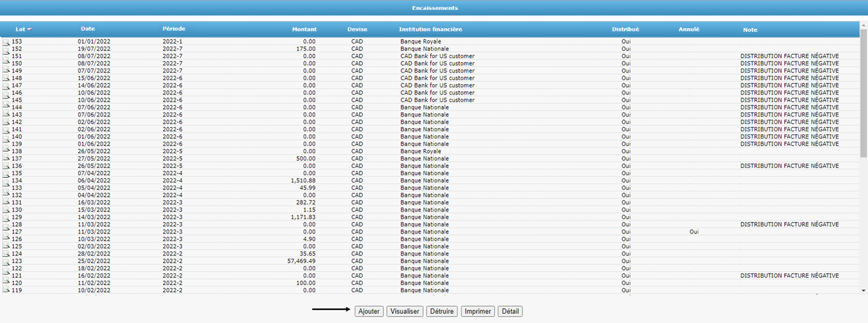The image size is (868, 323).
Task: Click the scrollbar down arrow of the list
Action: click(x=863, y=291)
